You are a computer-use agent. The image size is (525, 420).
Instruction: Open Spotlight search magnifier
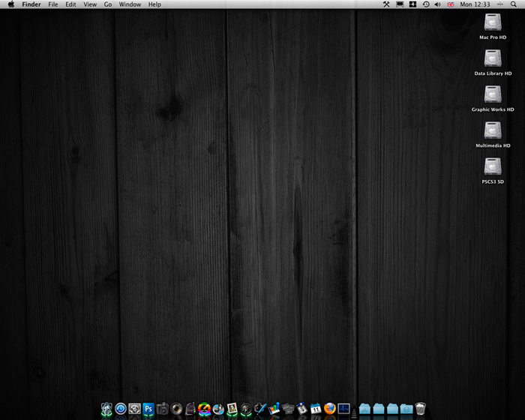click(514, 4)
